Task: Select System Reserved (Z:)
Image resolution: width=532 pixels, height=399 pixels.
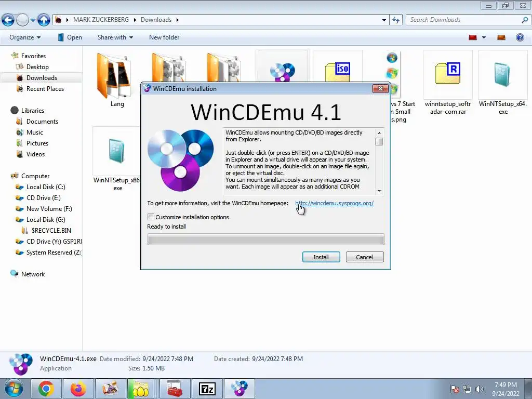Action: (x=54, y=252)
